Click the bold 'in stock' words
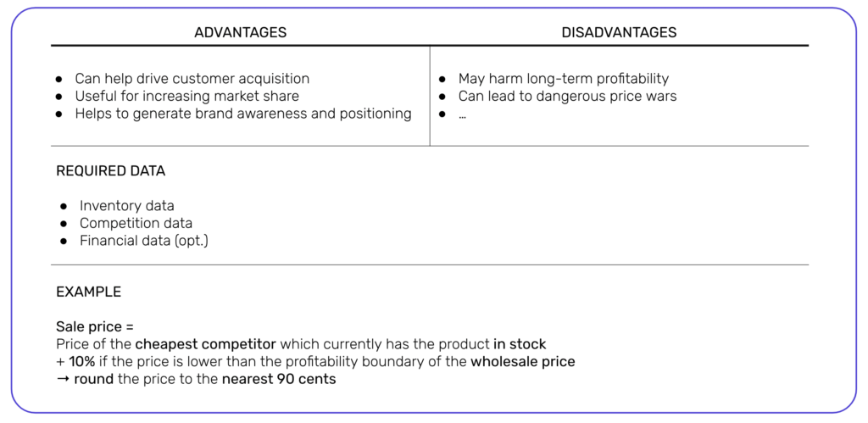Viewport: 868px width, 423px height. 520,344
